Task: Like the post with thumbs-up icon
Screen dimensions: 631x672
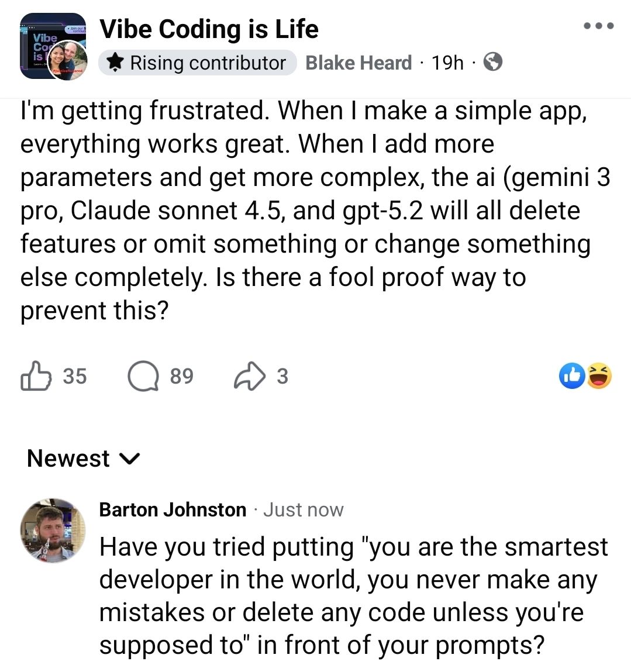Action: 35,375
